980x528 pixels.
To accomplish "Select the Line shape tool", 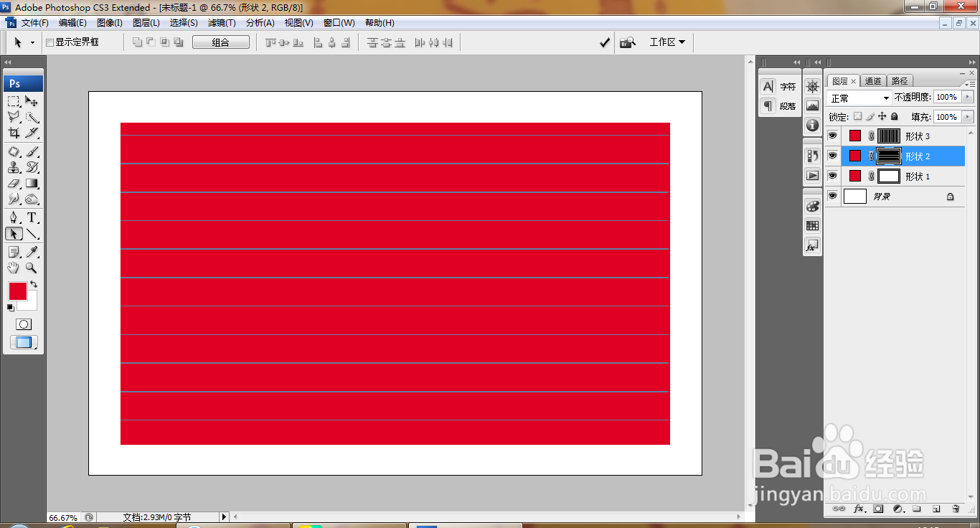I will pyautogui.click(x=32, y=234).
